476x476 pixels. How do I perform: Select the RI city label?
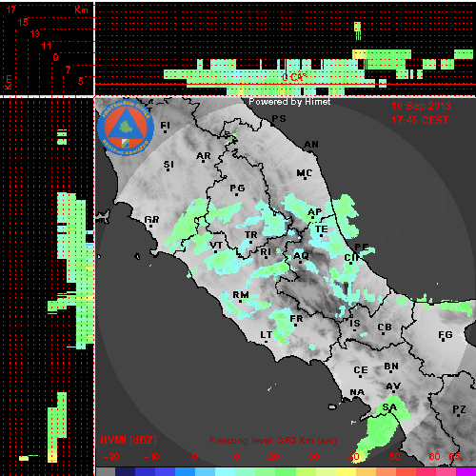[266, 252]
